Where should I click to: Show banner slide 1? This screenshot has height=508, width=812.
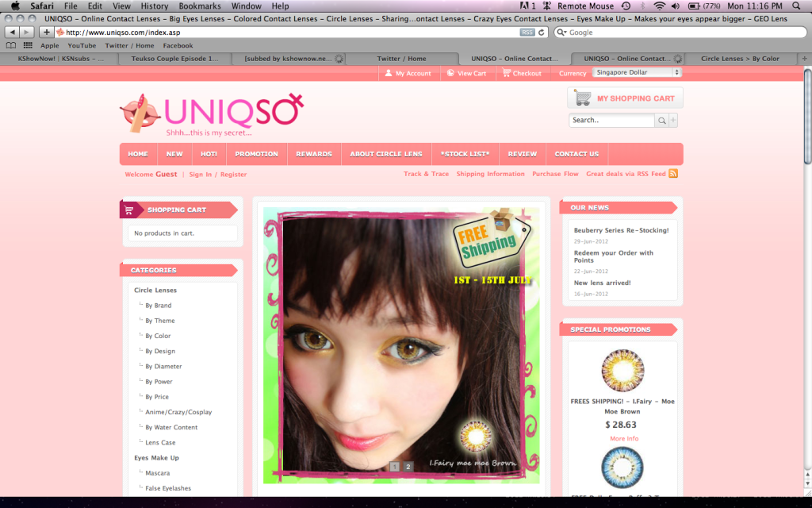click(395, 467)
